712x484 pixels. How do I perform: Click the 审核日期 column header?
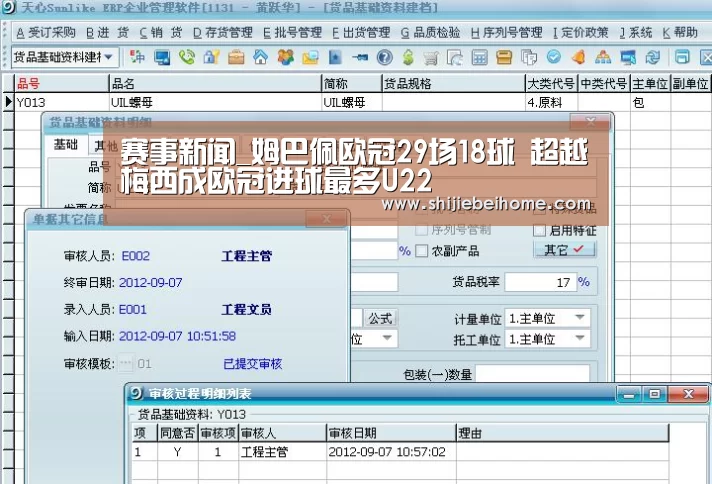pyautogui.click(x=391, y=433)
